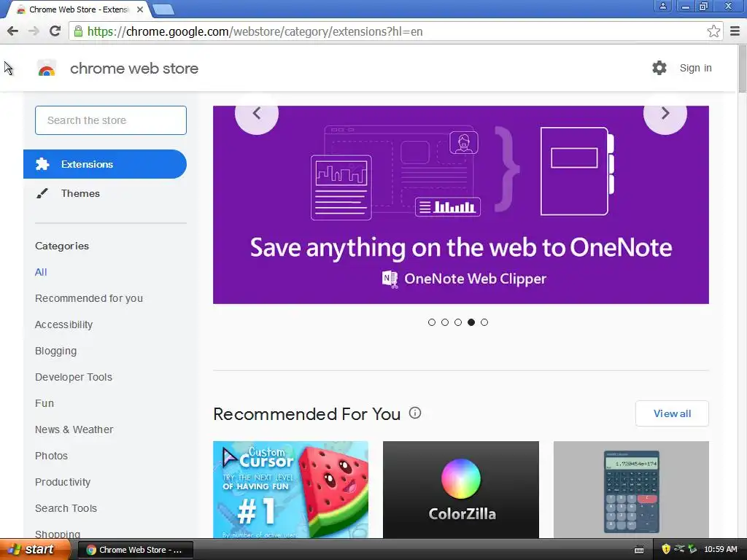Screen dimensions: 747x560
Task: Click the browser forward arrow
Action: click(x=34, y=31)
